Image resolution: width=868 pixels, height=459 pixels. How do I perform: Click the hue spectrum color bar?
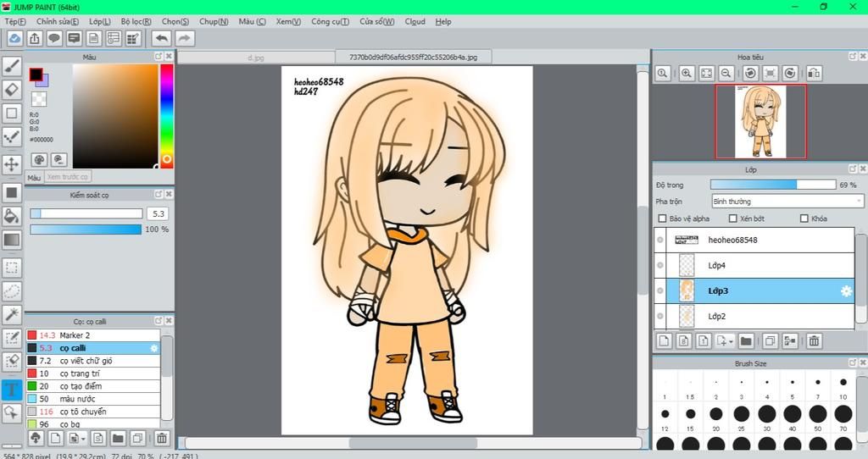pos(167,110)
